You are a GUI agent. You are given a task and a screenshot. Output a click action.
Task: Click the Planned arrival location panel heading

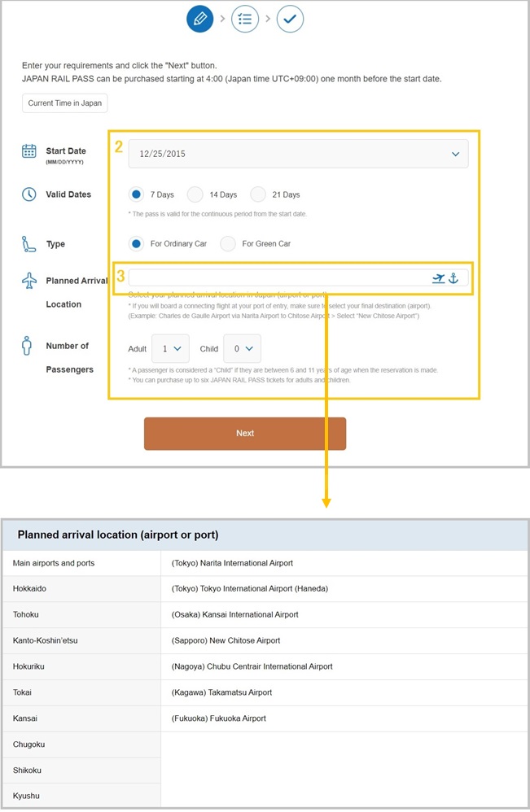tap(118, 535)
